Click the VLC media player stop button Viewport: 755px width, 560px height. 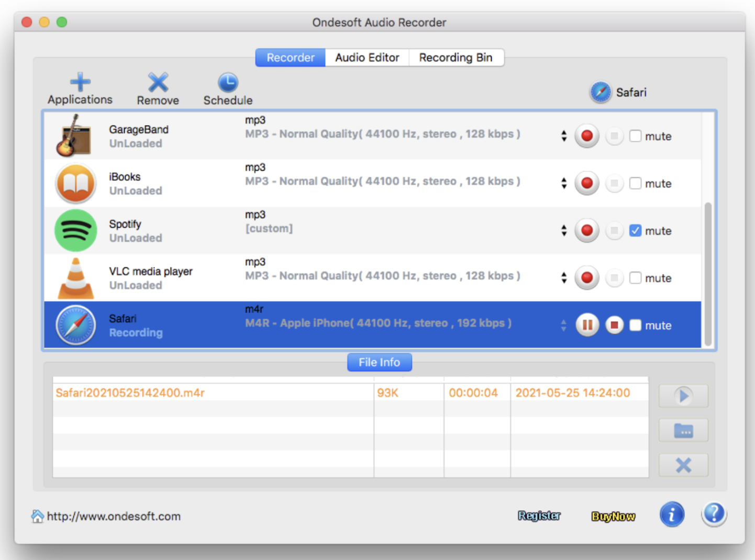pos(614,278)
